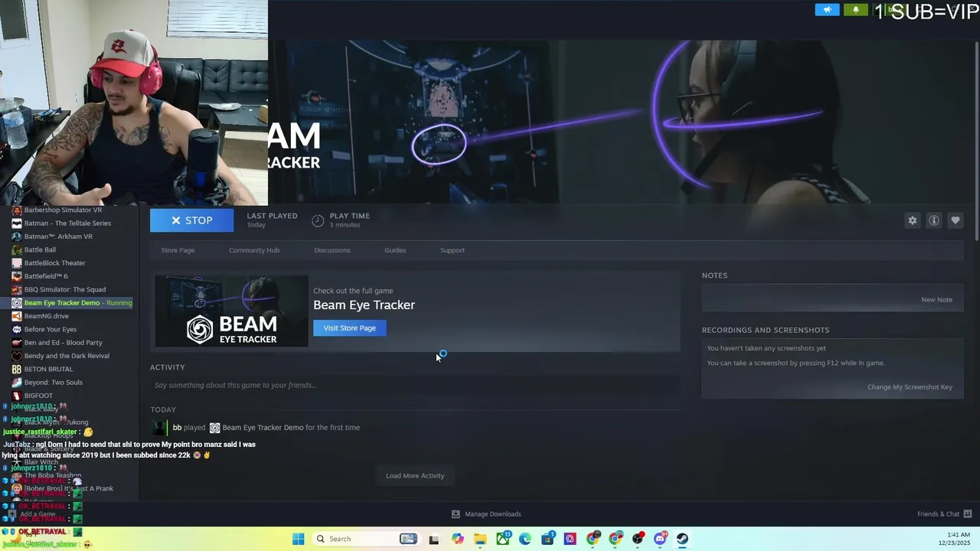This screenshot has height=551, width=980.
Task: Open Task View on taskbar
Action: pos(434,539)
